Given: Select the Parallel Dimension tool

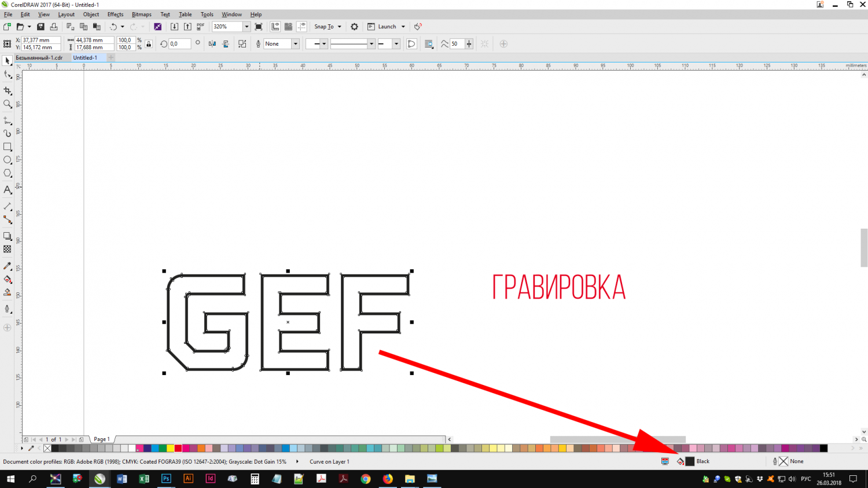Looking at the screenshot, I should tap(8, 206).
